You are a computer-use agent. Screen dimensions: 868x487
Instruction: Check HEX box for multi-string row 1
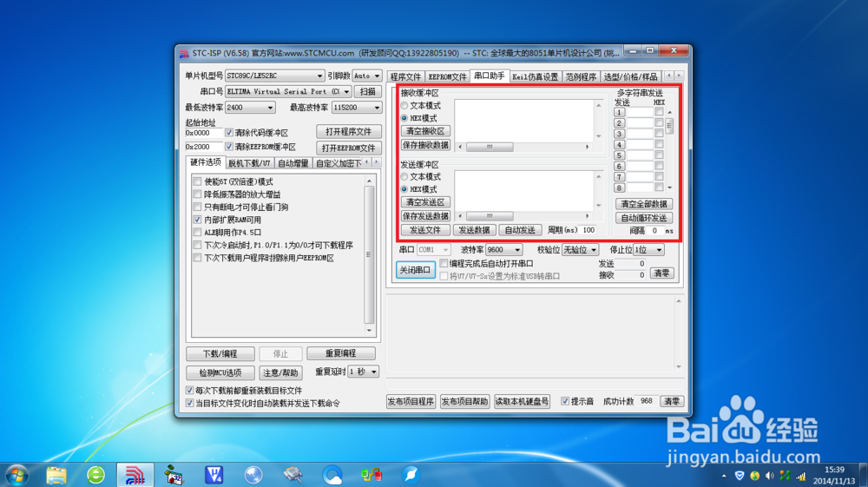click(x=659, y=112)
